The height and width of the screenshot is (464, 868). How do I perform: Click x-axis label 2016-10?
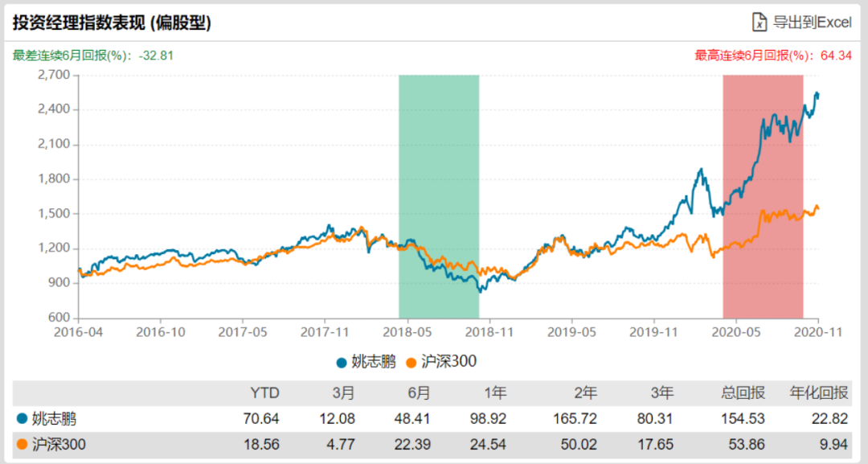[161, 332]
